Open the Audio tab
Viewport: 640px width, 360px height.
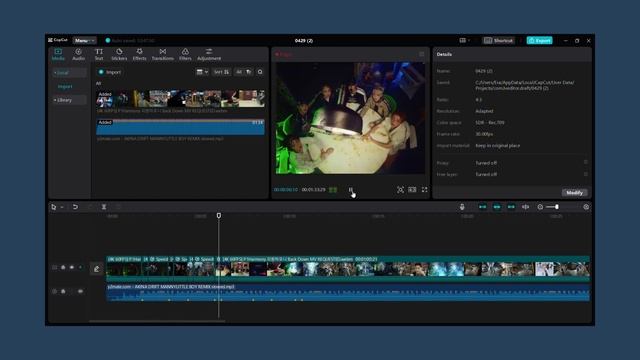coord(78,54)
